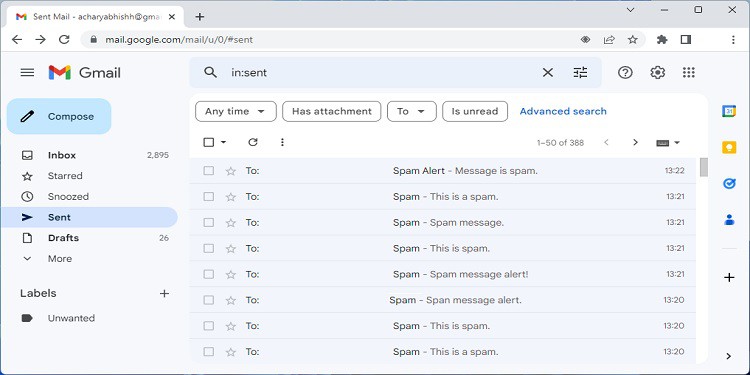Reload the page in browser
The width and height of the screenshot is (750, 375).
[64, 40]
